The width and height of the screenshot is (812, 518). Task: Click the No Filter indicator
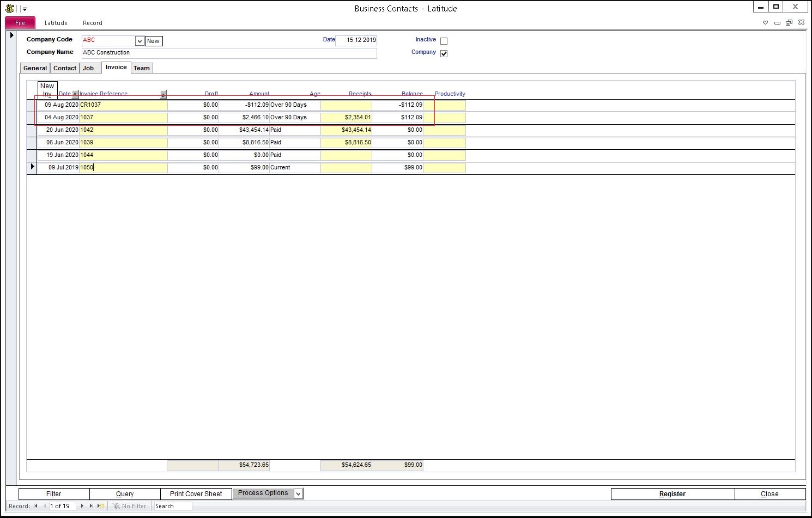[130, 506]
